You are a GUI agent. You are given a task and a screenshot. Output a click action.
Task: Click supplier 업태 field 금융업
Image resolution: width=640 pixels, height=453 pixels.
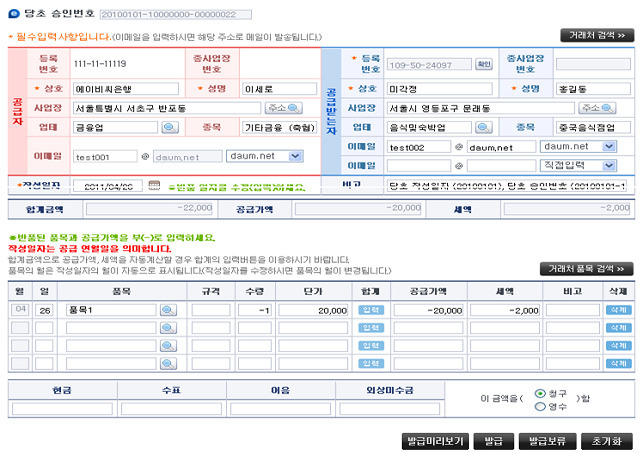(116, 127)
